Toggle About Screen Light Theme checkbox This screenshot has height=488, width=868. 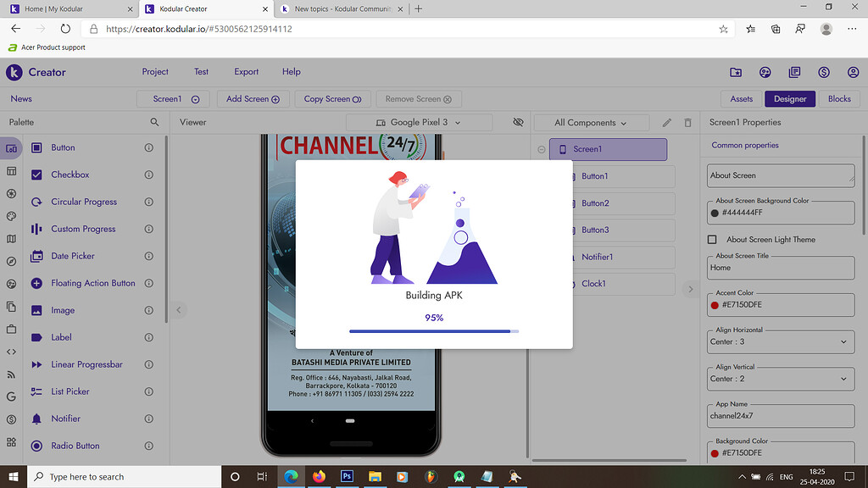tap(713, 240)
